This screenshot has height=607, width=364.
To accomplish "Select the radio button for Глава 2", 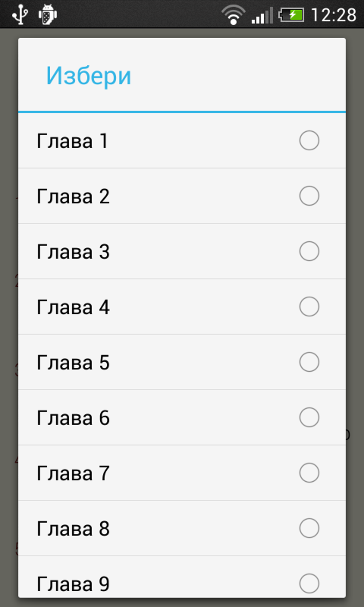I will (x=309, y=196).
